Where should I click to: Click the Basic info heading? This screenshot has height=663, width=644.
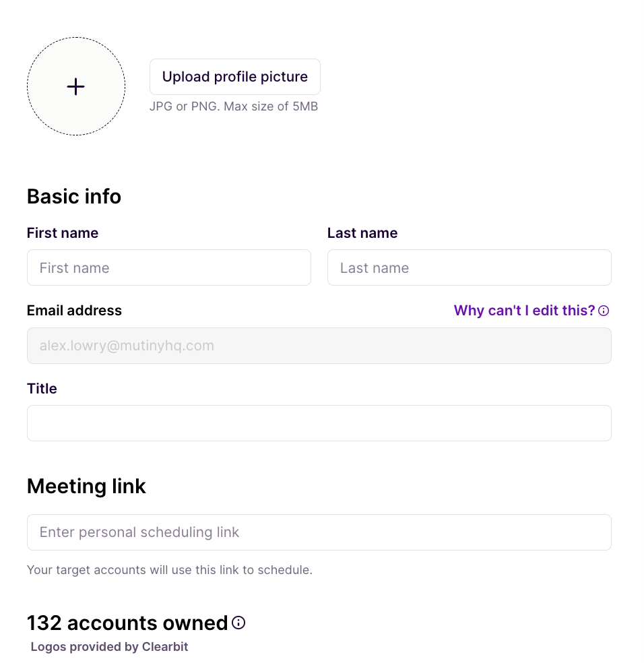[x=74, y=197]
